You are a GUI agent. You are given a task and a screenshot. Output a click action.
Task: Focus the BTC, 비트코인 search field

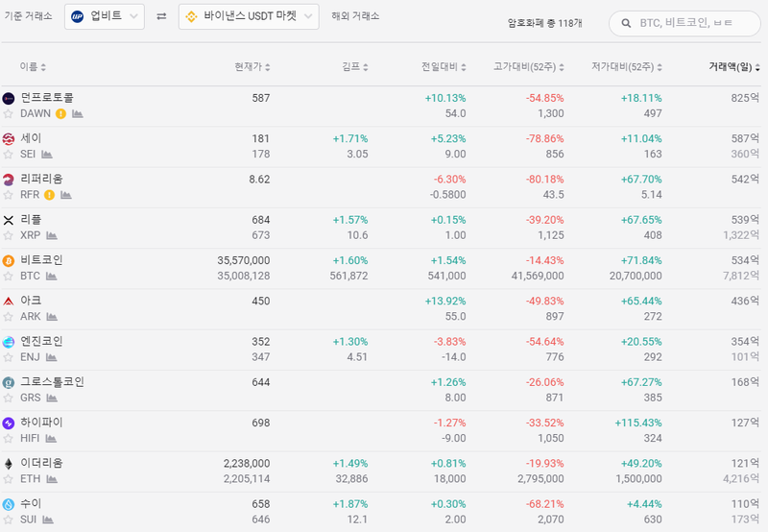coord(684,23)
